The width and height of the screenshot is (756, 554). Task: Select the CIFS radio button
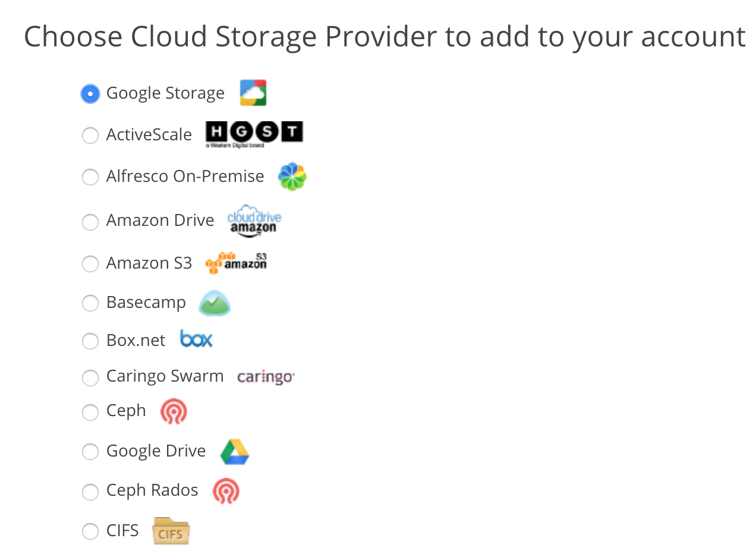click(x=90, y=531)
